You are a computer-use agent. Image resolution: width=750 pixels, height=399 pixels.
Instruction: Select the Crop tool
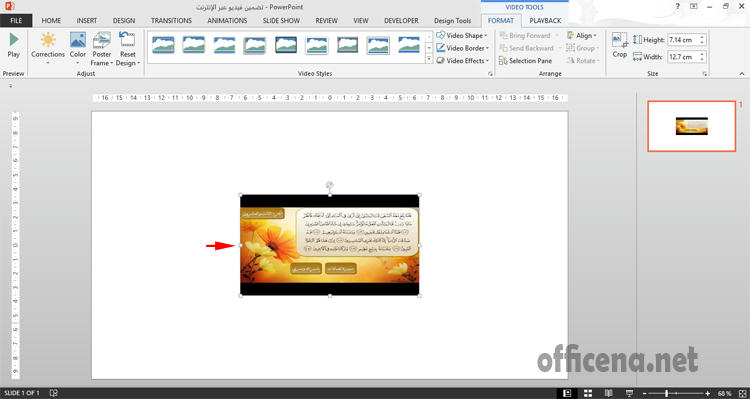point(620,45)
